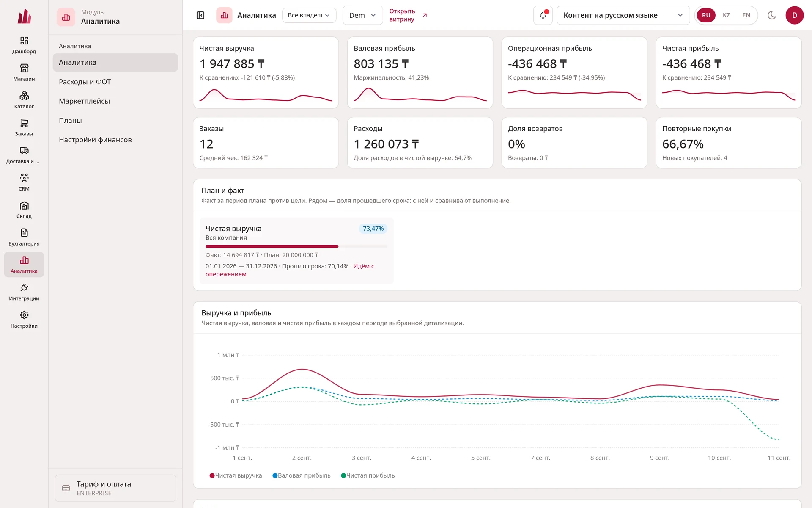Open Маркетплейсы menu item
The width and height of the screenshot is (812, 508).
pyautogui.click(x=115, y=101)
